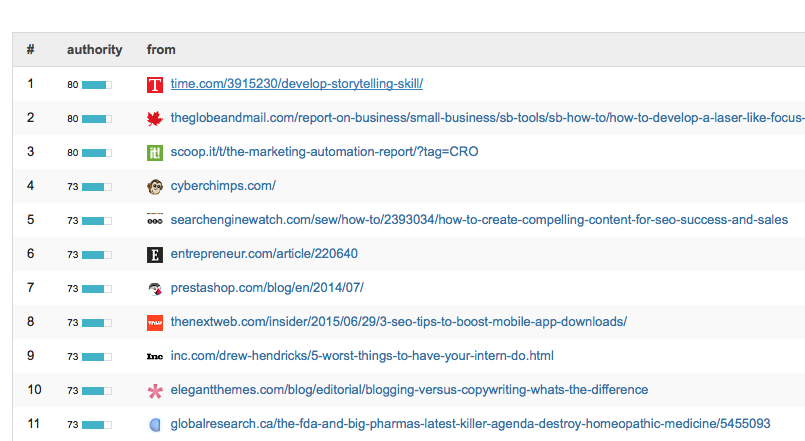Open the elegantthemes.com blogging versus copywriting link

[409, 390]
